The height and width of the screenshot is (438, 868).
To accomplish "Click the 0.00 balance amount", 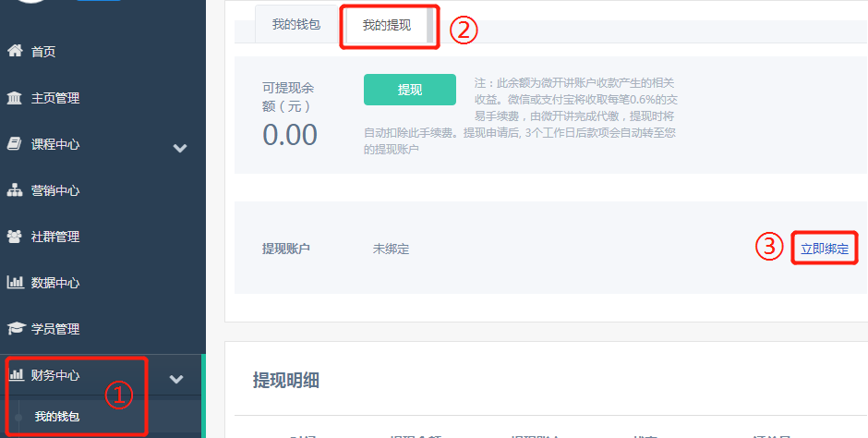I will point(290,135).
